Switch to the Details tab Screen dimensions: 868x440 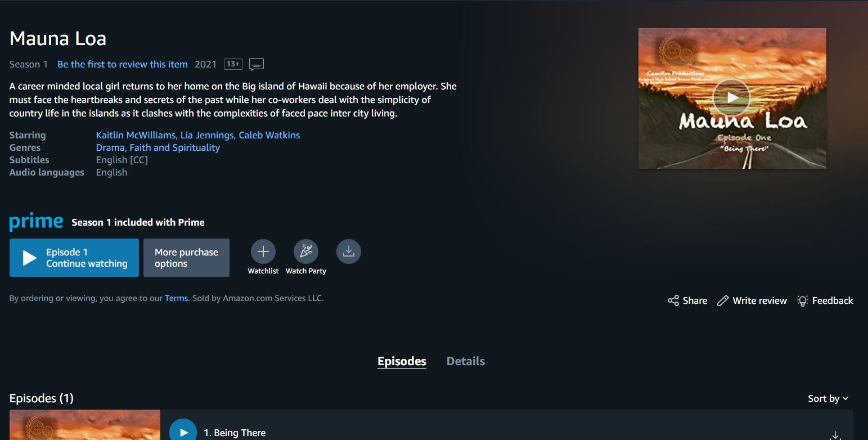click(466, 361)
